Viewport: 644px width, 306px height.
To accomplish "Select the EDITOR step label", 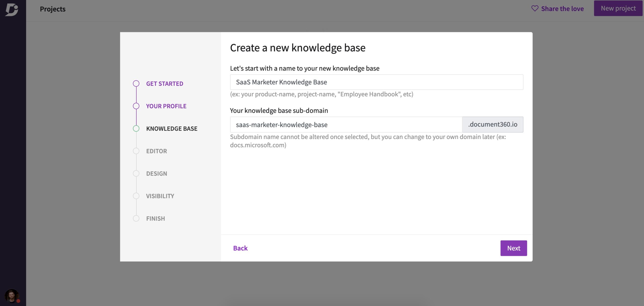I will click(156, 151).
